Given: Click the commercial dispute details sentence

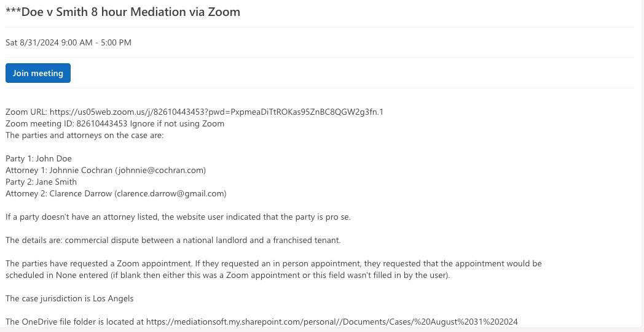Looking at the screenshot, I should [173, 240].
